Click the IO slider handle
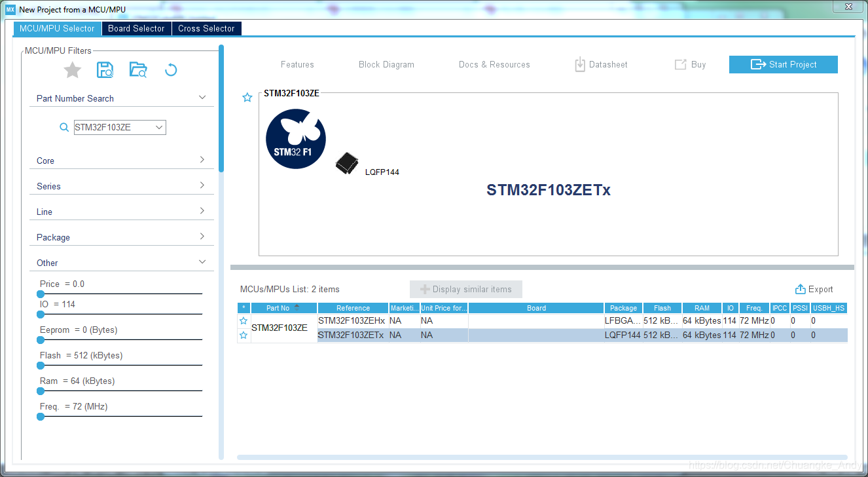The width and height of the screenshot is (868, 477). 41,315
